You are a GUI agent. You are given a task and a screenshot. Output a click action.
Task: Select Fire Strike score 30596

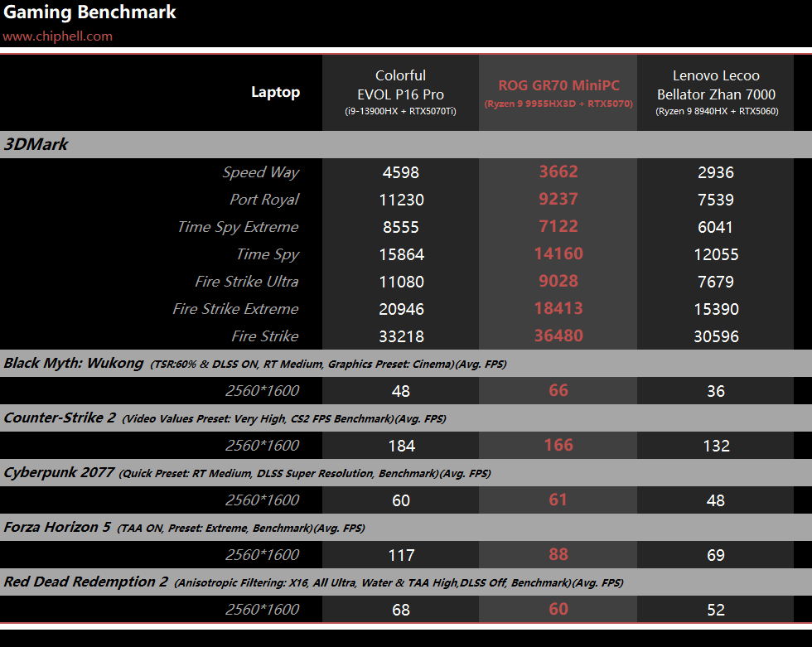pyautogui.click(x=716, y=337)
